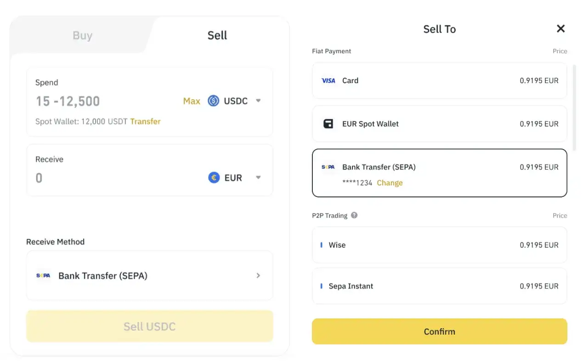588x364 pixels.
Task: Click the EUR Spot Wallet icon
Action: 328,124
